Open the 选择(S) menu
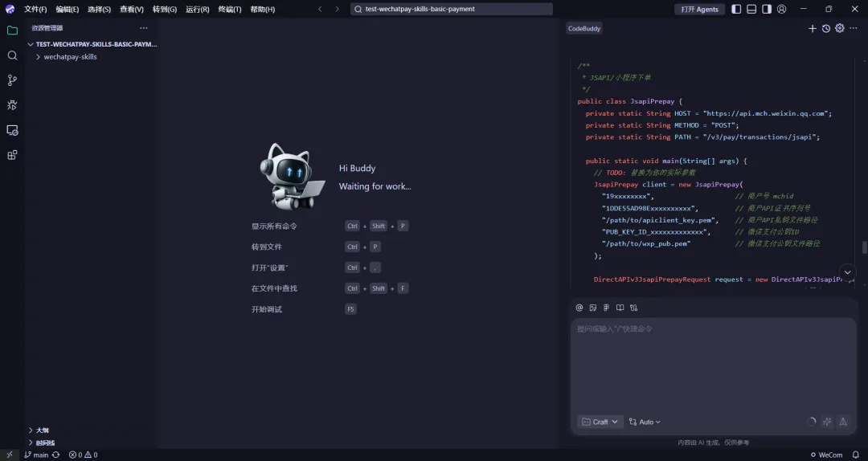This screenshot has height=461, width=868. 99,10
